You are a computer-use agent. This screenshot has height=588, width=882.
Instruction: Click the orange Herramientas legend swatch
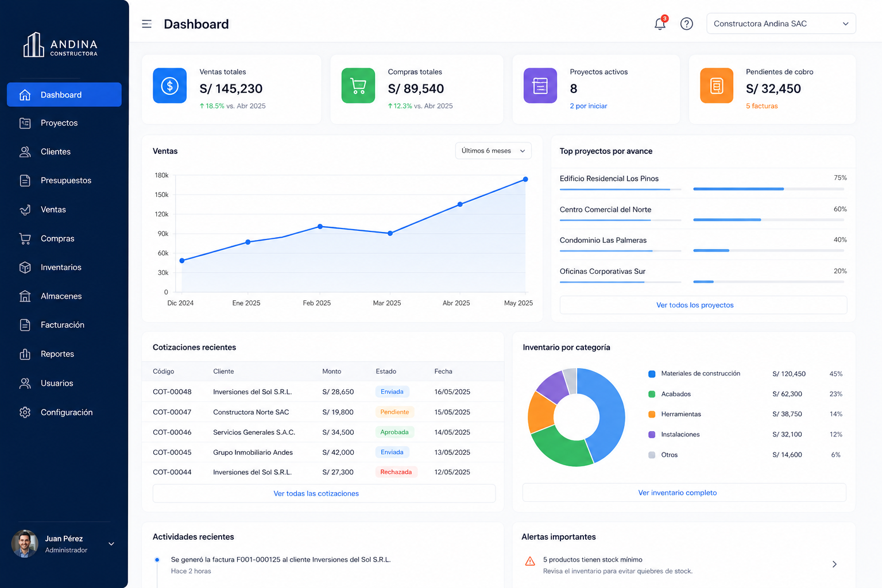click(652, 414)
